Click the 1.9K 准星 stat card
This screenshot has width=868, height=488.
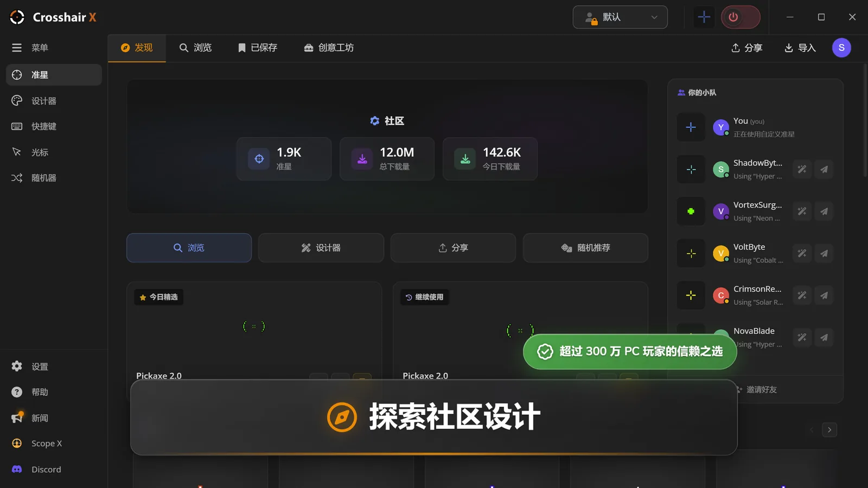coord(284,158)
